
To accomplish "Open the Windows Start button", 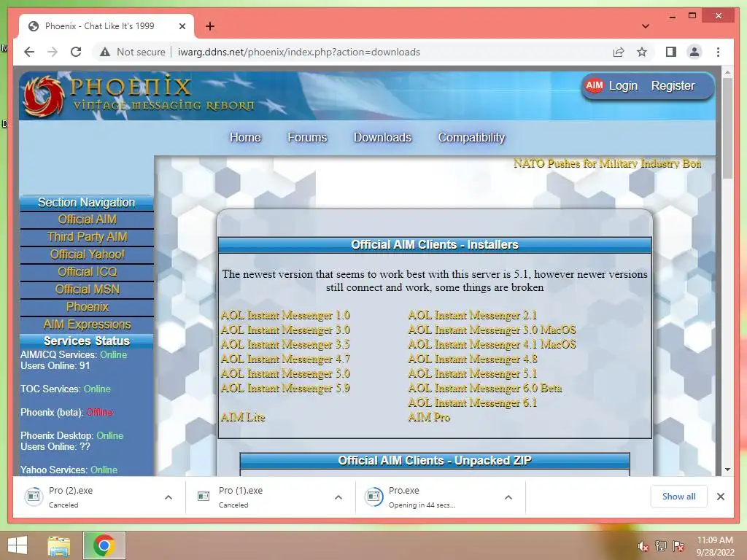I will pos(18,545).
